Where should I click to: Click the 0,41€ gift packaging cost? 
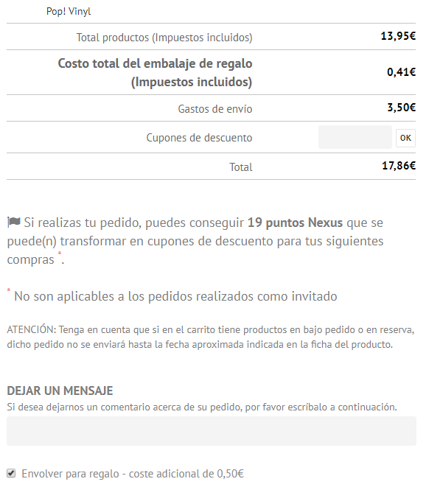pos(401,72)
